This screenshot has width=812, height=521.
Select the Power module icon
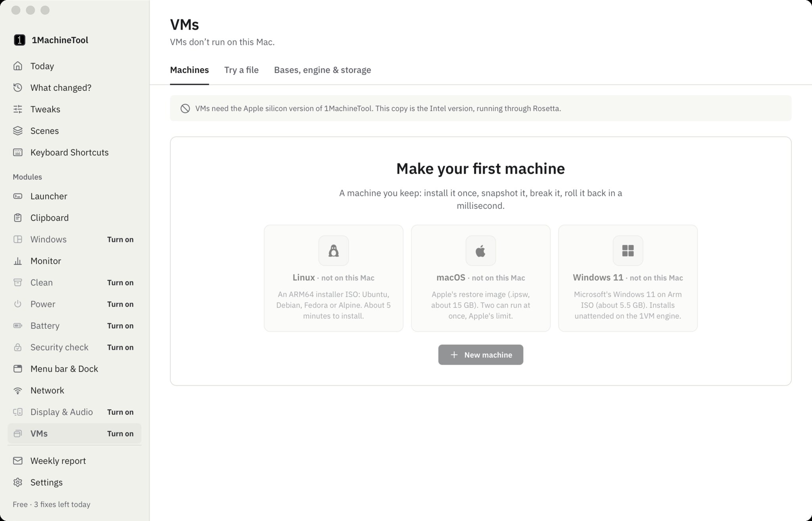18,304
